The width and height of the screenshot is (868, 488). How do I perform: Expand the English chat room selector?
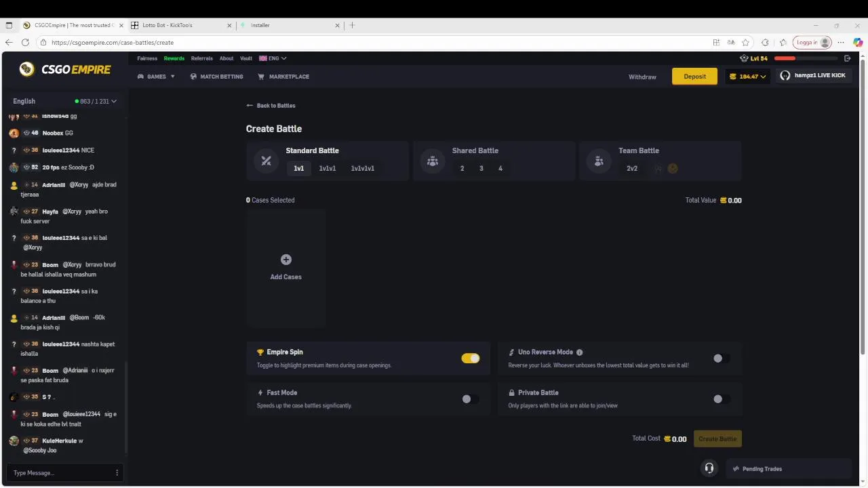(64, 101)
